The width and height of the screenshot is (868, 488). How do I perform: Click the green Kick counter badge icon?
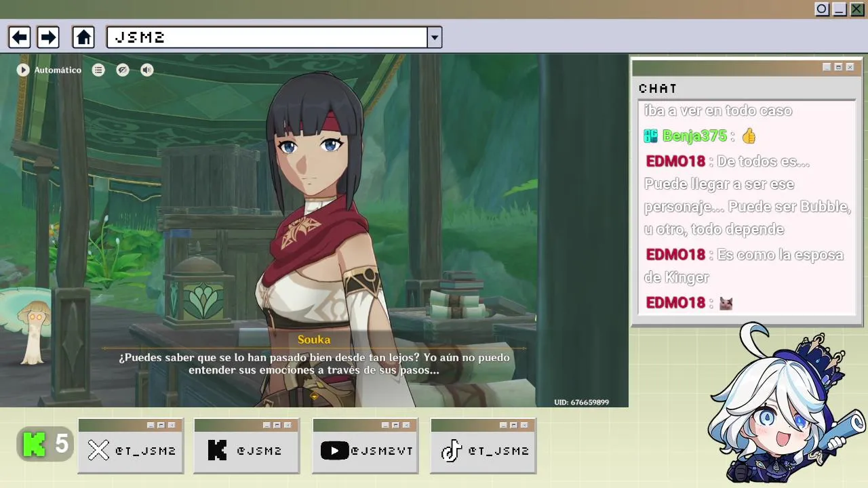(x=35, y=444)
